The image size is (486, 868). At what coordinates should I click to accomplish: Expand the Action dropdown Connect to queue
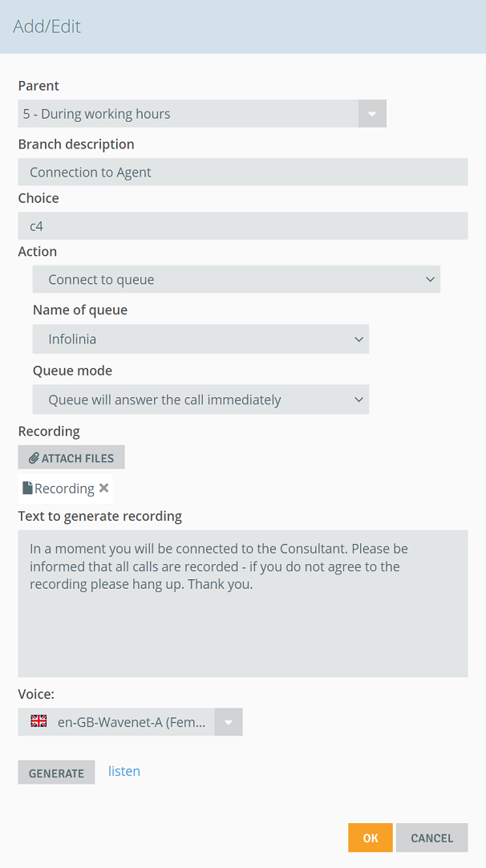(x=237, y=279)
